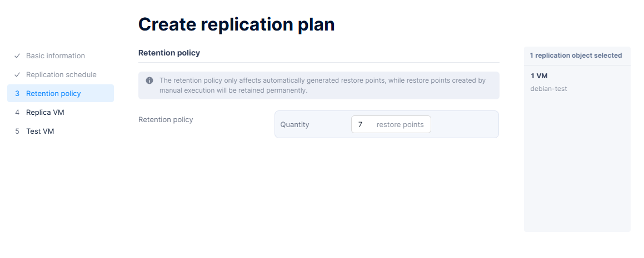Open the Test VM step
644x258 pixels.
coord(40,131)
